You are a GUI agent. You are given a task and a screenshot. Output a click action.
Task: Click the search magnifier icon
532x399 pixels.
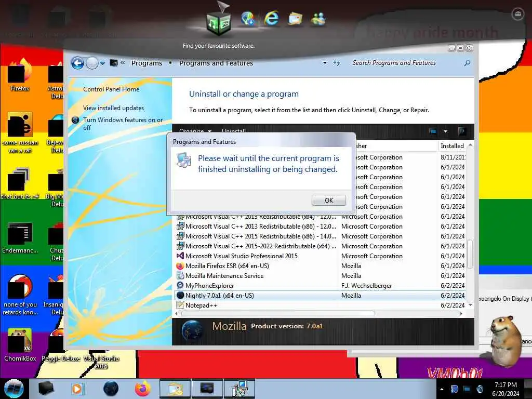pyautogui.click(x=467, y=63)
